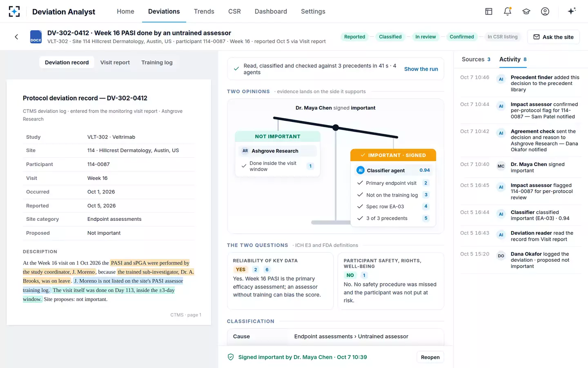Open citation 5 next to 3 of 3 precedents

pyautogui.click(x=426, y=218)
